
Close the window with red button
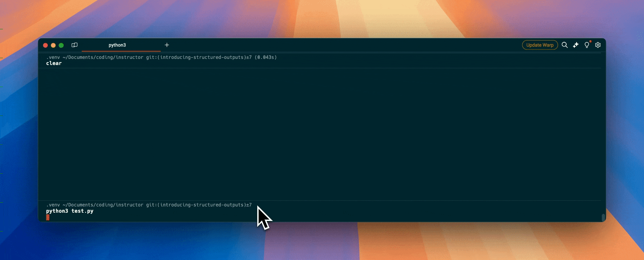tap(46, 45)
